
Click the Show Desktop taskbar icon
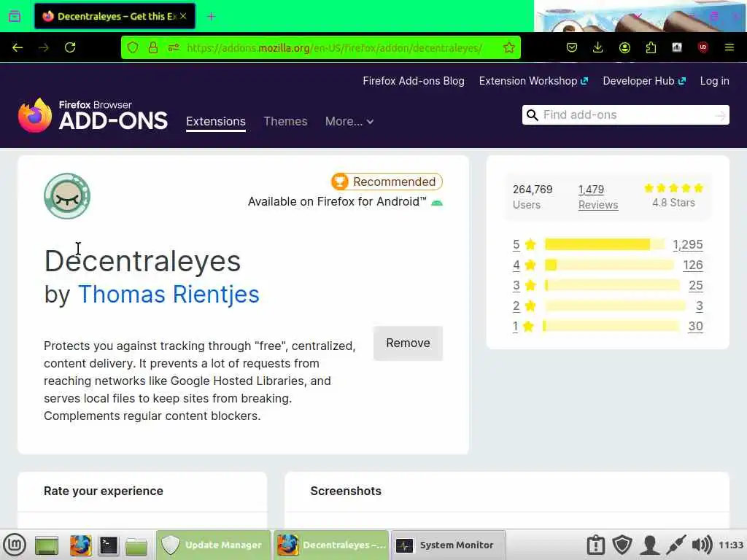pos(47,545)
